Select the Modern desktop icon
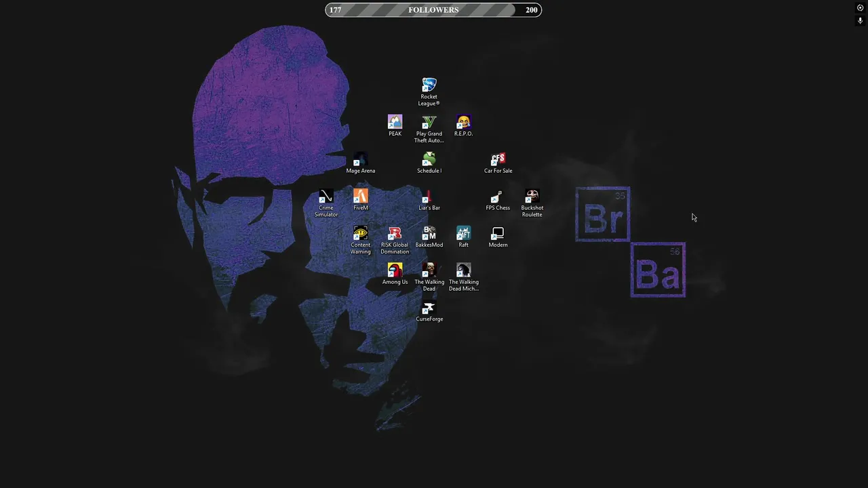868x488 pixels. click(x=498, y=237)
